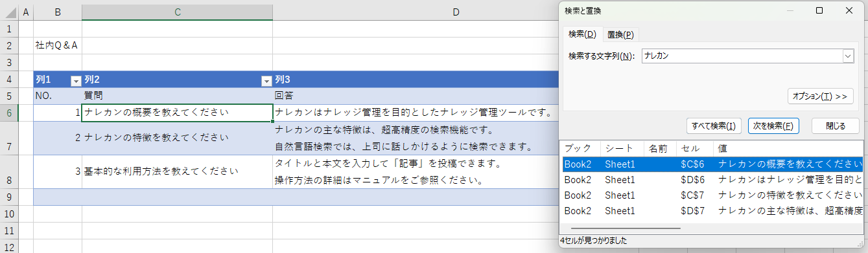The width and height of the screenshot is (868, 253).
Task: Switch to the 検索(D) tab
Action: pos(582,34)
